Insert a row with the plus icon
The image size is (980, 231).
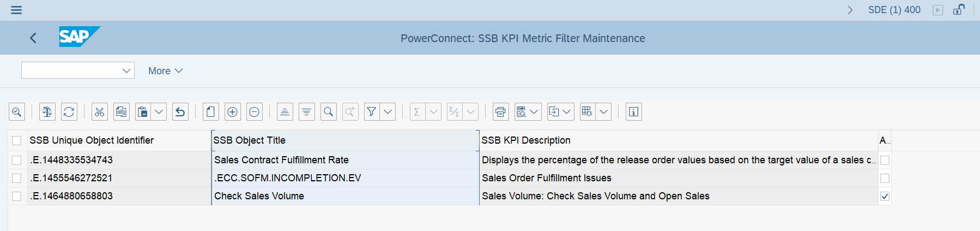tap(232, 112)
